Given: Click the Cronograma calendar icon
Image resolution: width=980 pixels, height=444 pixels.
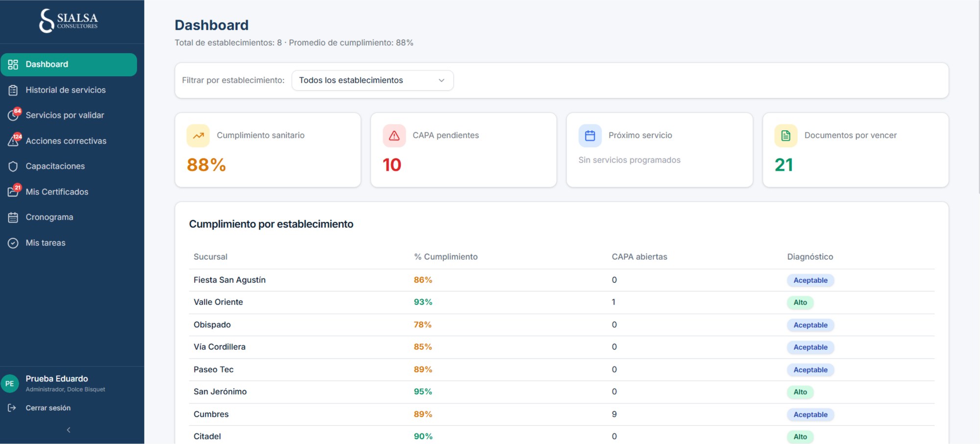Looking at the screenshot, I should tap(13, 217).
